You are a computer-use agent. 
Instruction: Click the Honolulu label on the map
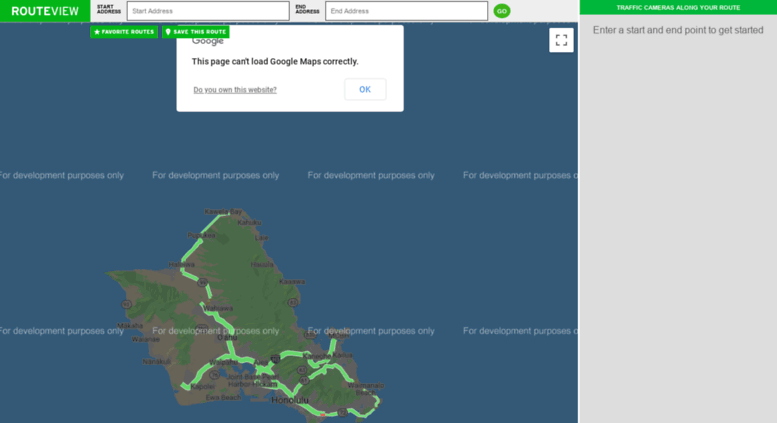(290, 400)
